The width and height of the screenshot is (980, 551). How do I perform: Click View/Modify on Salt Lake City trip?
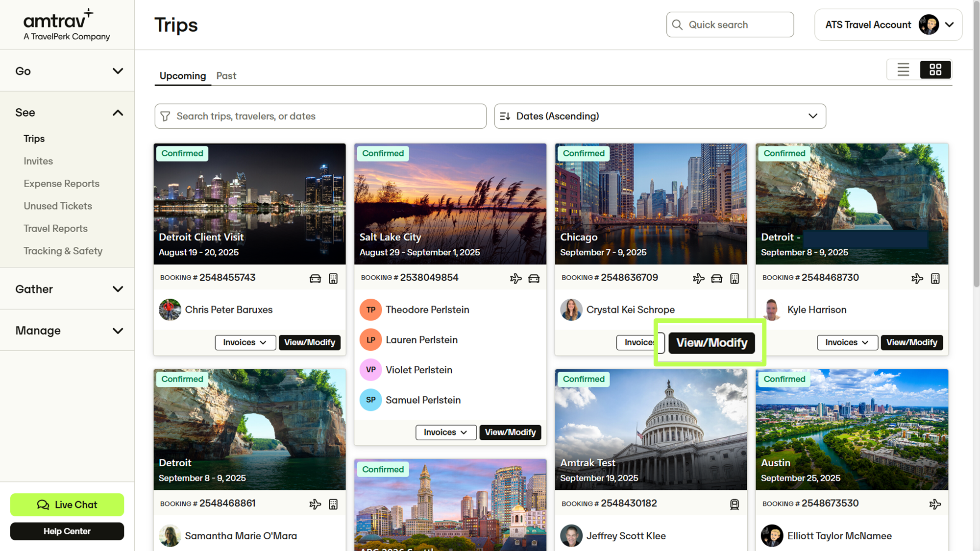(510, 432)
